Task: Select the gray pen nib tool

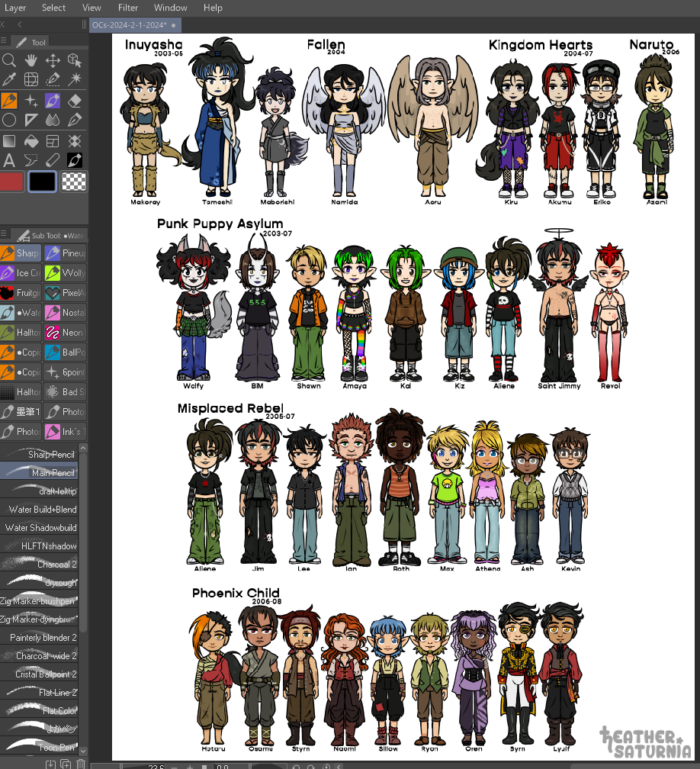Action: (75, 120)
